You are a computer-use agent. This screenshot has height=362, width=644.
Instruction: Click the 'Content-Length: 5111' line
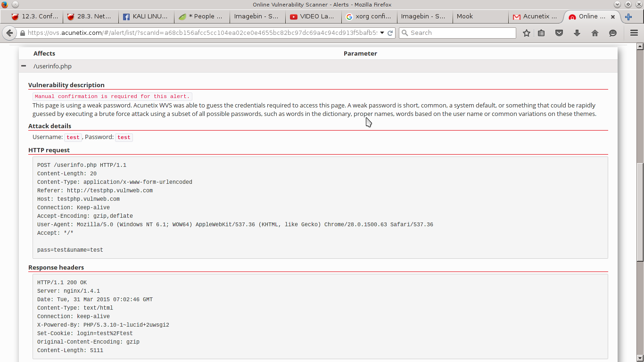coord(70,351)
